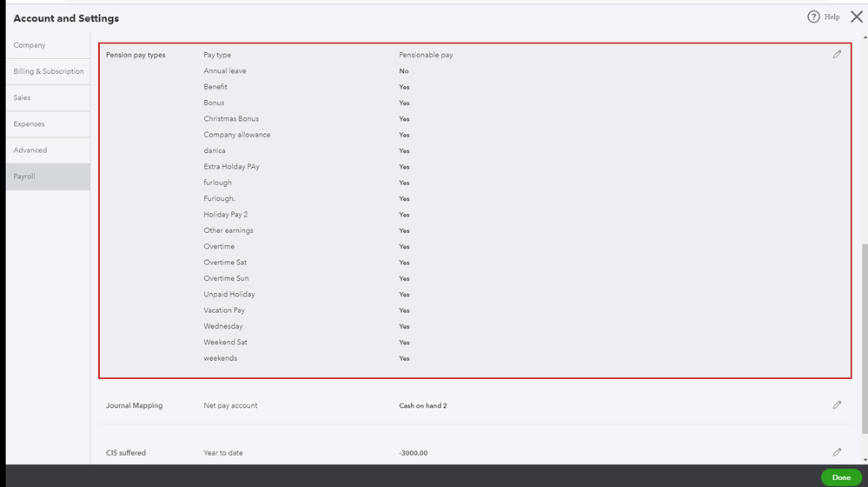868x487 pixels.
Task: Open the Advanced settings tab
Action: coord(30,150)
